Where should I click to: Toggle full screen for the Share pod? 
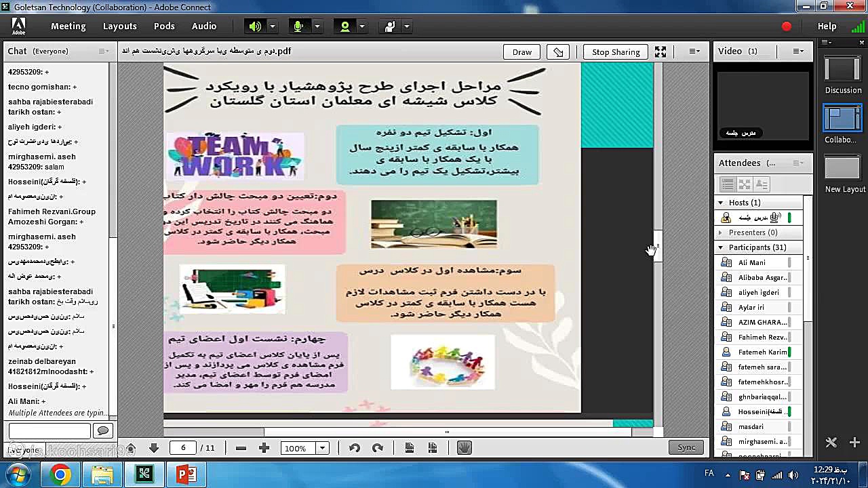(660, 52)
